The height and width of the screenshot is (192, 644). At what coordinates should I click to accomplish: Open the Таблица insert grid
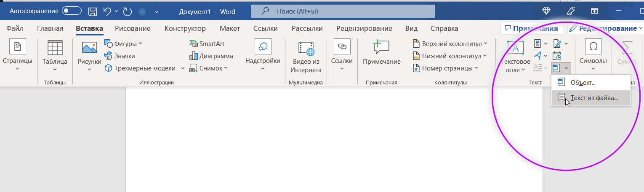click(55, 55)
